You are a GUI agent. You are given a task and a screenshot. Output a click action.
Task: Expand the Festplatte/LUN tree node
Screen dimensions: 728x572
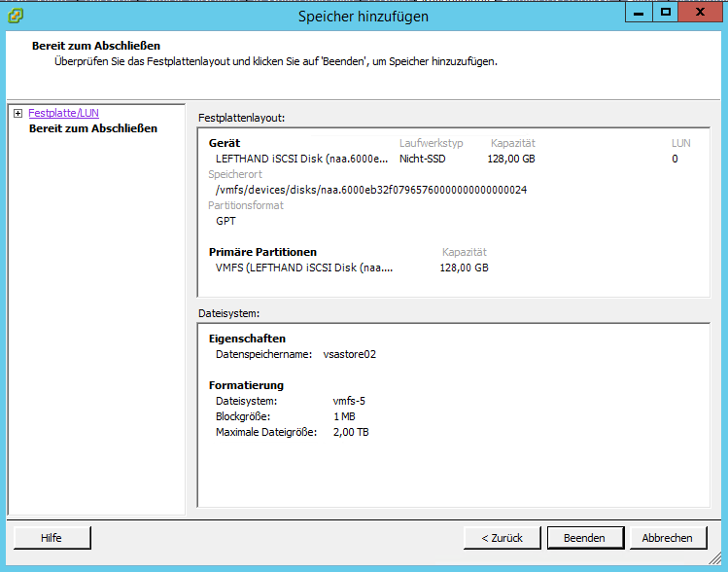[18, 114]
